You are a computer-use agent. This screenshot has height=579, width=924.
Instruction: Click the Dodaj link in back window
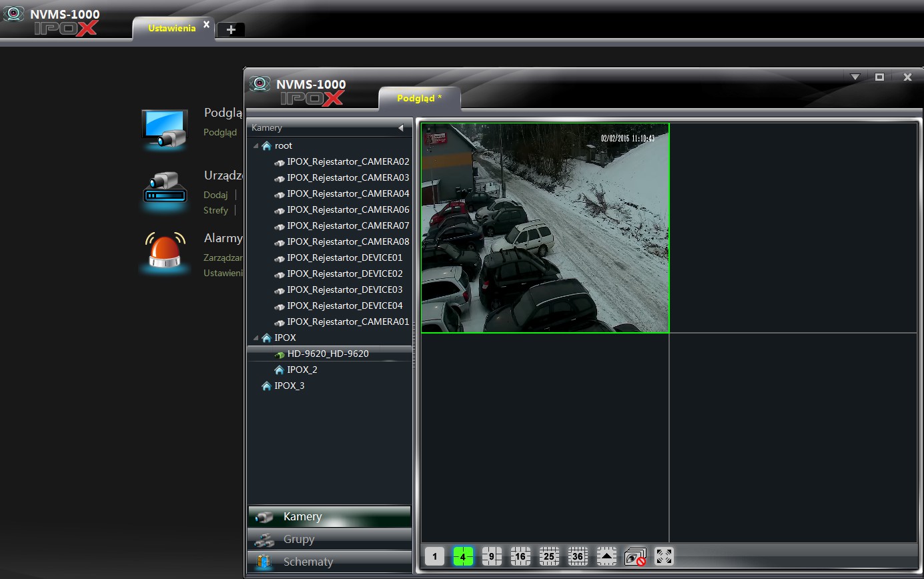[x=215, y=195]
